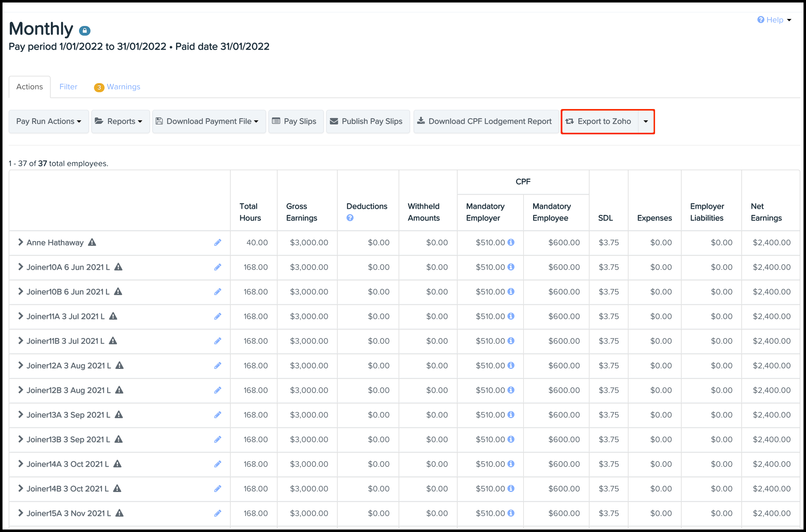Click edit pencil on Joiner13A 3 Sep 2021 L row
Image resolution: width=806 pixels, height=532 pixels.
[x=218, y=415]
